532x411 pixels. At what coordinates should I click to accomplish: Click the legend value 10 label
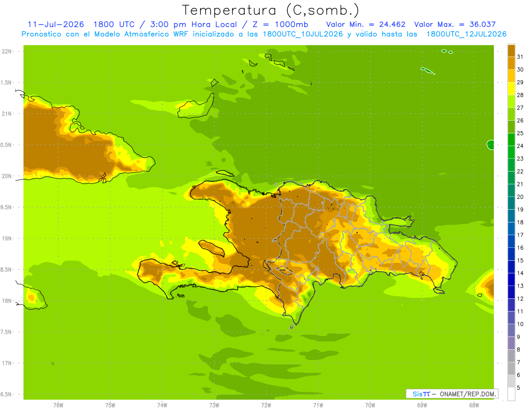click(520, 324)
